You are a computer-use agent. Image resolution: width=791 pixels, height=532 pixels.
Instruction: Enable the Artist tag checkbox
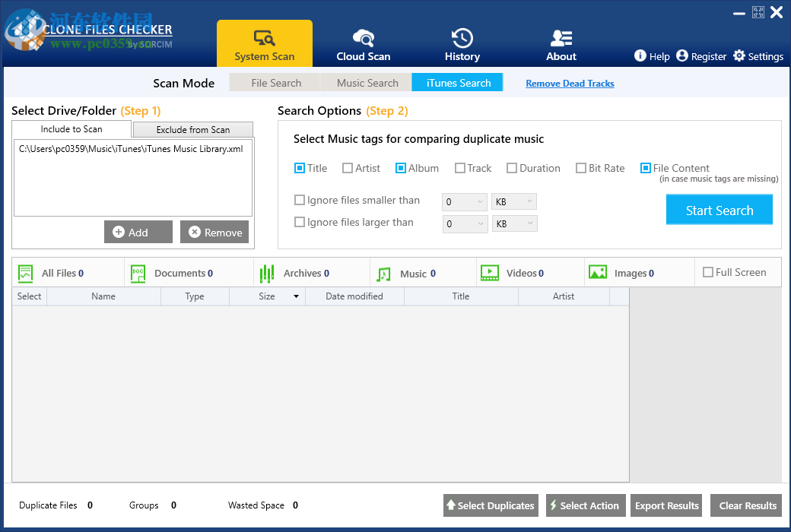pyautogui.click(x=348, y=169)
